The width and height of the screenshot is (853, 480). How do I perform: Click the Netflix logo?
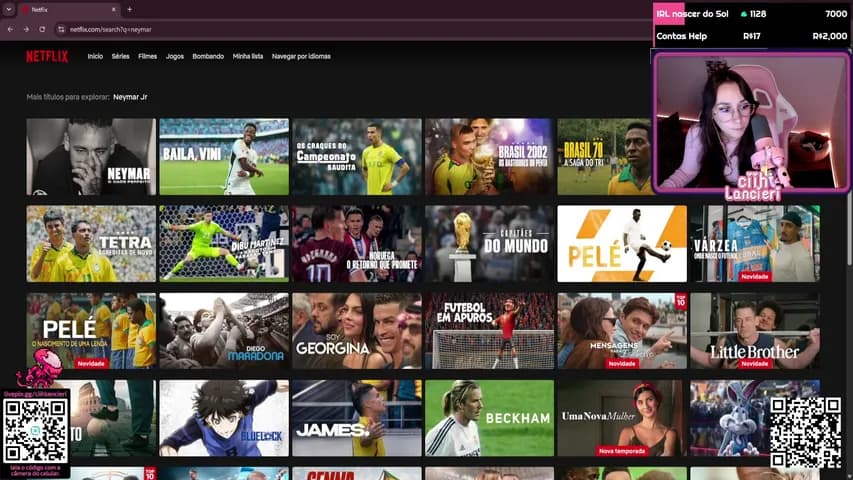pyautogui.click(x=47, y=57)
